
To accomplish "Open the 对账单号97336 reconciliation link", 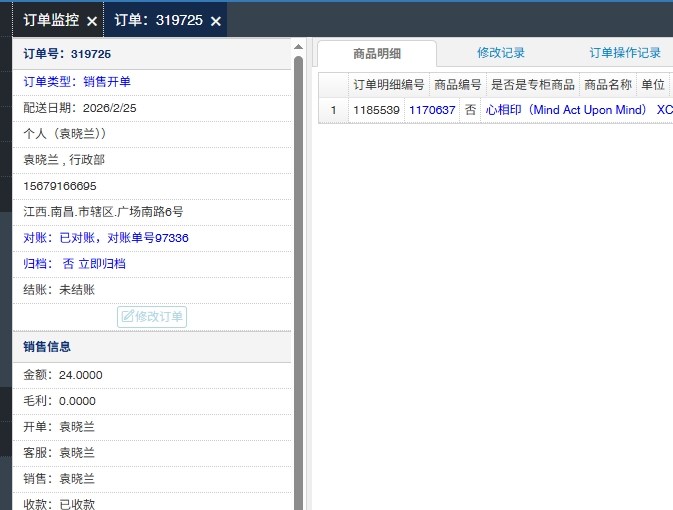I will [x=148, y=238].
